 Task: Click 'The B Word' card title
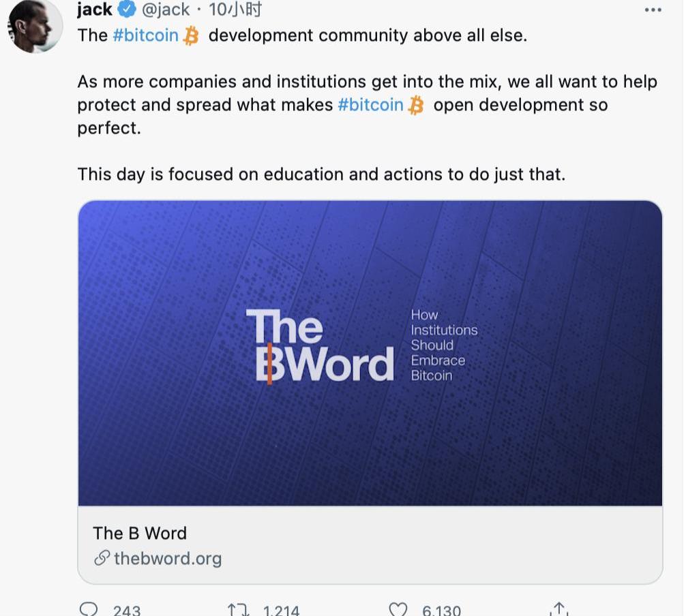point(140,533)
